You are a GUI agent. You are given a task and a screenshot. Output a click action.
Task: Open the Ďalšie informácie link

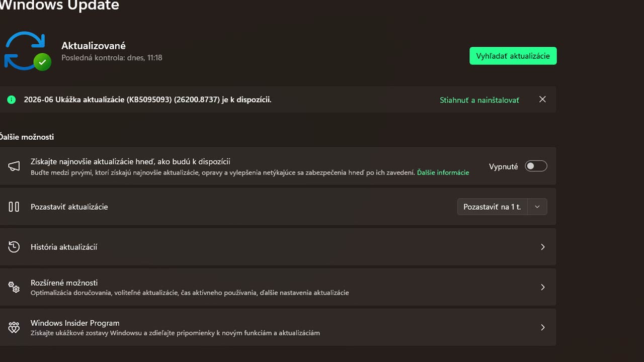coord(443,172)
